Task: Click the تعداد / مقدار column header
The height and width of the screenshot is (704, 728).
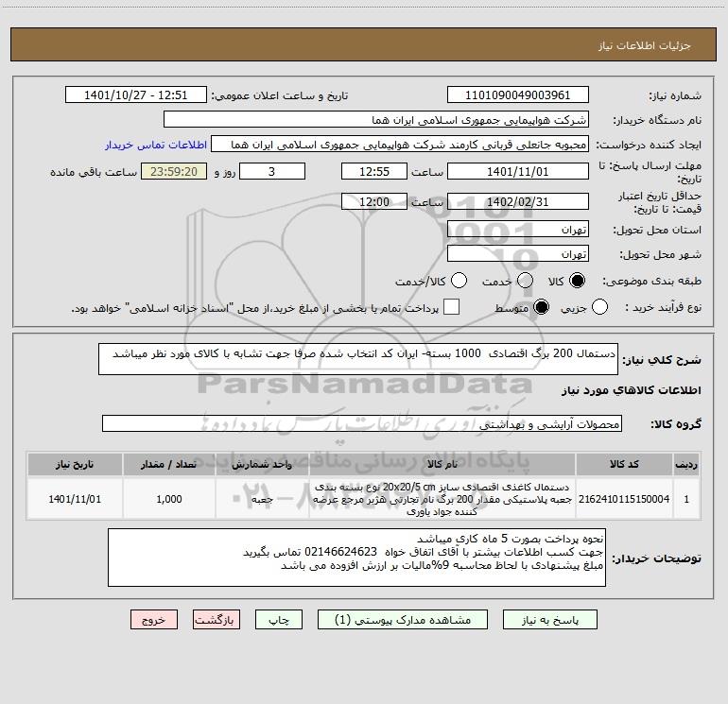Action: [x=169, y=464]
